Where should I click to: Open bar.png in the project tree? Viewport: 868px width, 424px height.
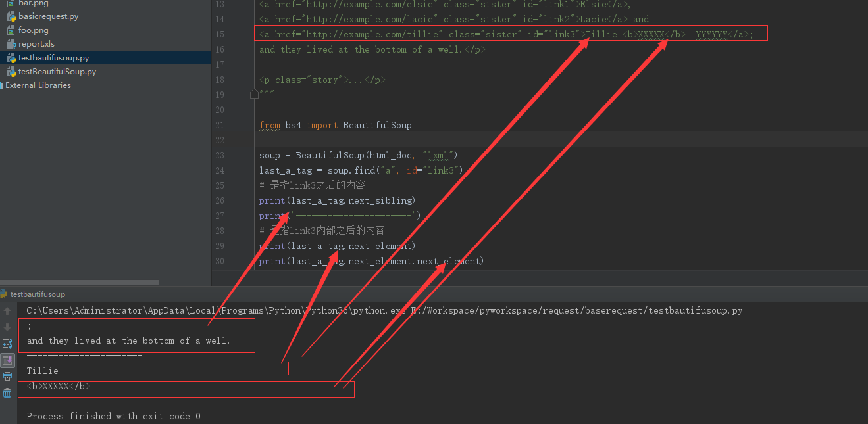(x=33, y=3)
